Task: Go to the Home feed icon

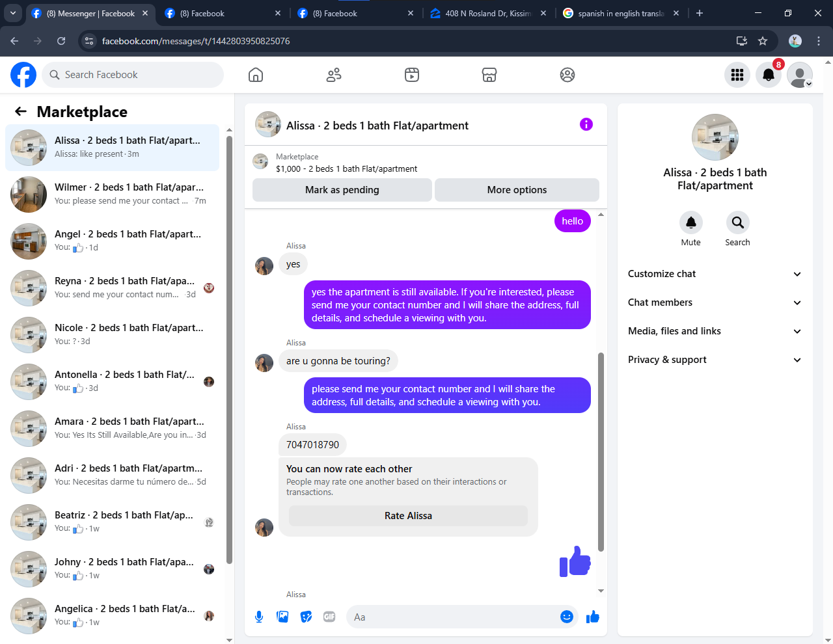Action: point(256,75)
